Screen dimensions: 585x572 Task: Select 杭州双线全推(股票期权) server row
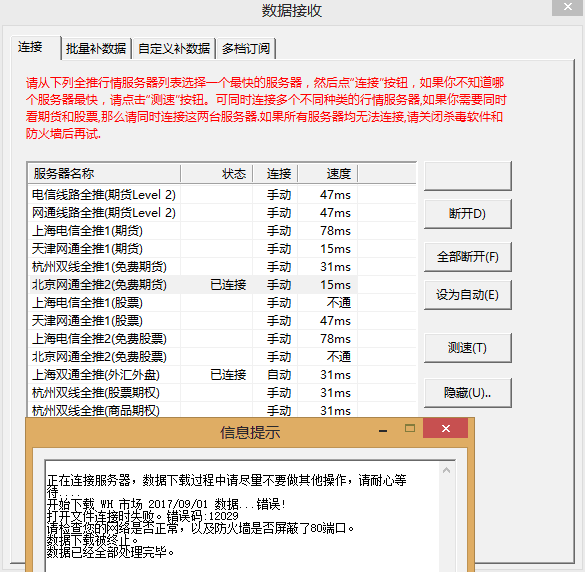(x=222, y=393)
